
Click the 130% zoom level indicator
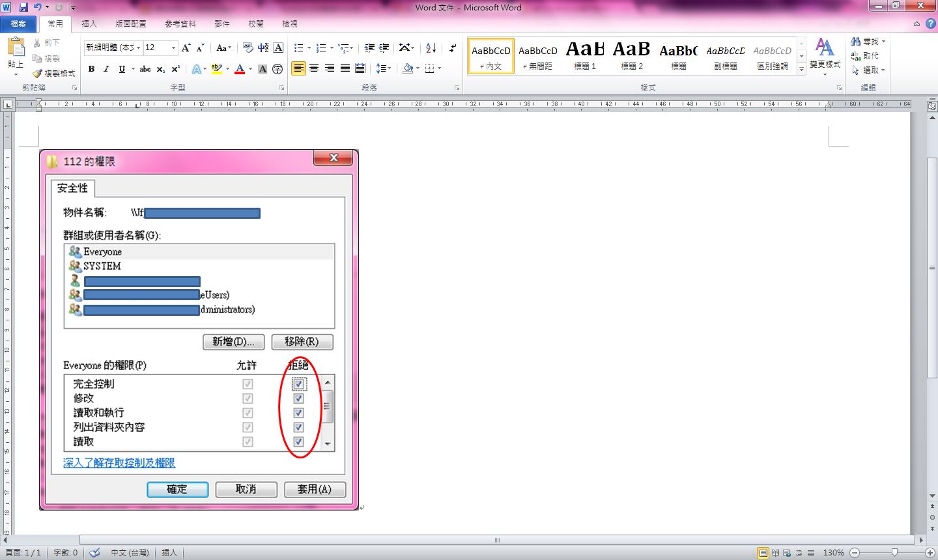coord(833,553)
